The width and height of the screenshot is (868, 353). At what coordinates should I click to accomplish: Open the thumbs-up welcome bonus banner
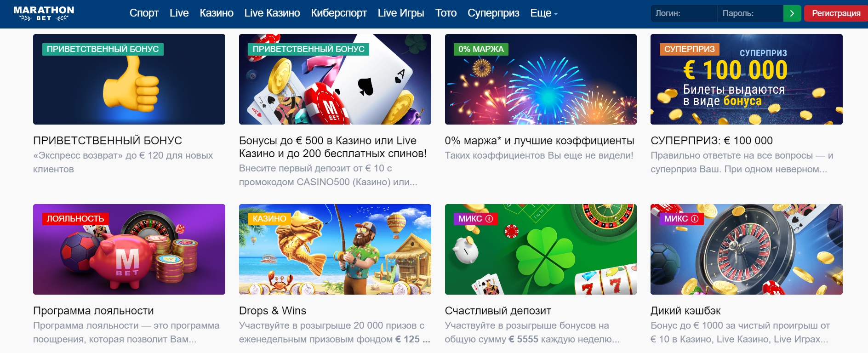point(129,79)
